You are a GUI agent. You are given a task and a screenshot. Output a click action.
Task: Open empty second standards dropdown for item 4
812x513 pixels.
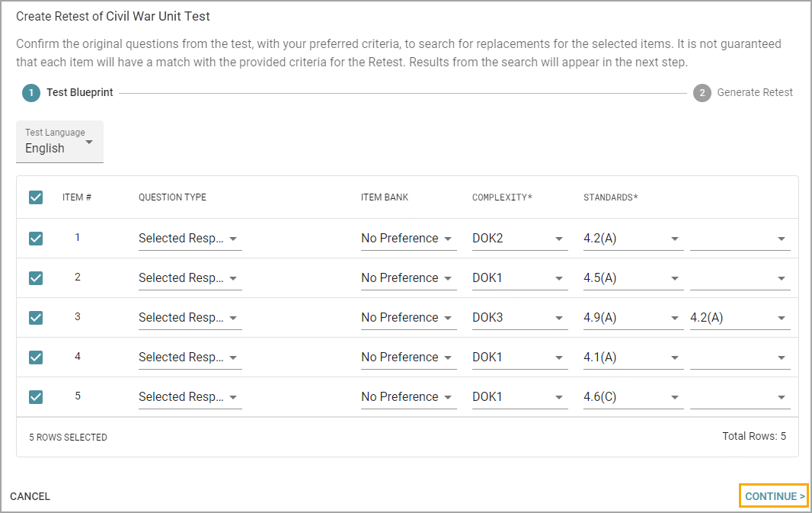(740, 357)
